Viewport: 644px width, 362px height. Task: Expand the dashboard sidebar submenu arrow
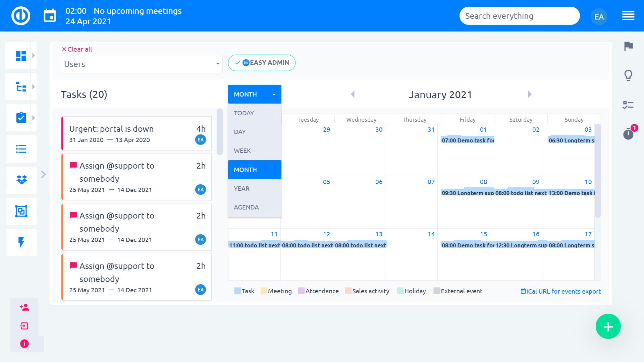point(34,56)
